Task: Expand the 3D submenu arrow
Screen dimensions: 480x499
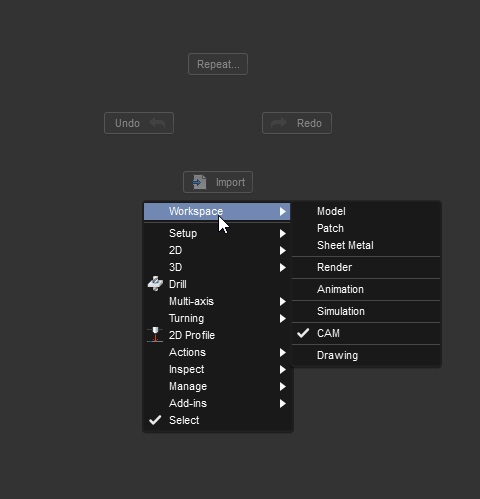Action: pyautogui.click(x=283, y=267)
